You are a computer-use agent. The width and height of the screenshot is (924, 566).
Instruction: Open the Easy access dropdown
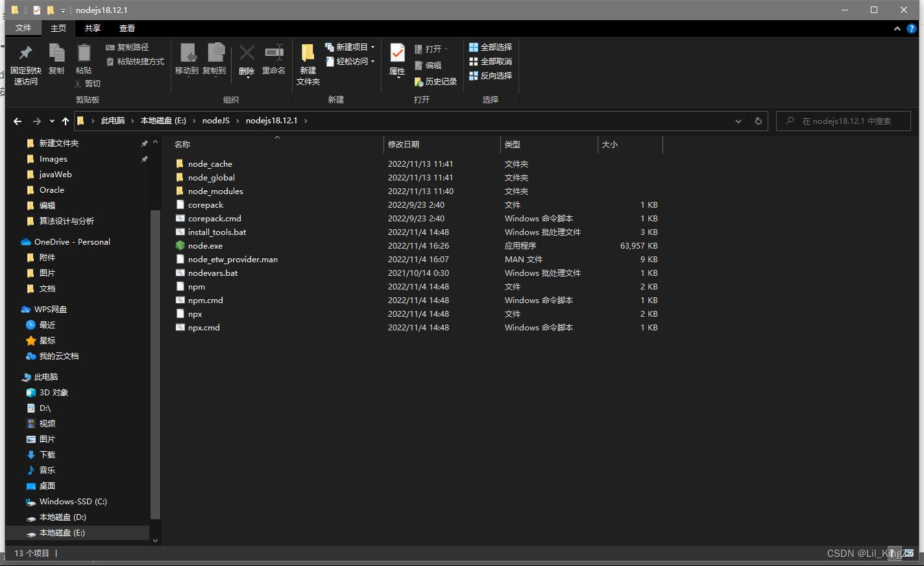tap(350, 62)
